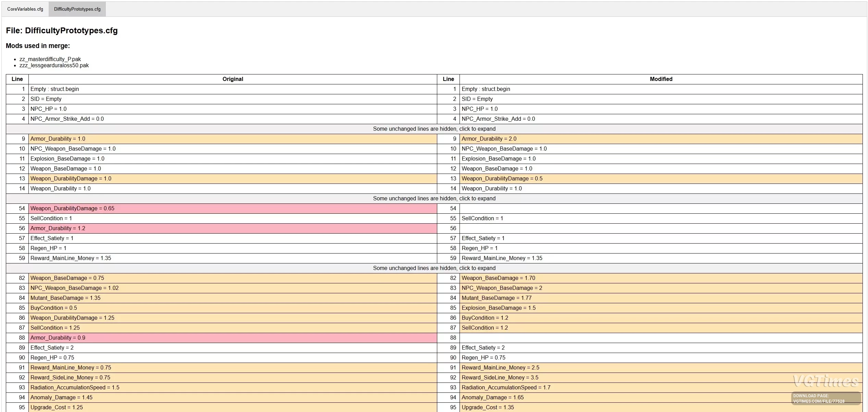Image resolution: width=868 pixels, height=412 pixels.
Task: Click the Modified column header
Action: pos(661,79)
